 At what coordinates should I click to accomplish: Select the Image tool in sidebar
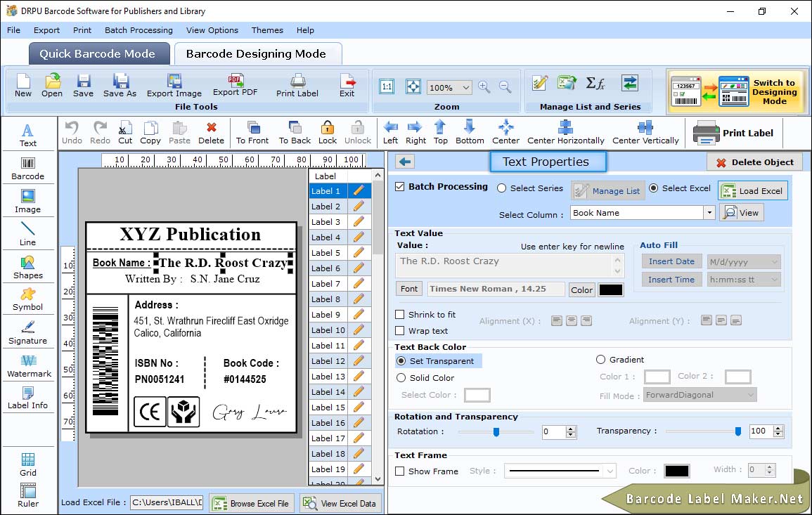pos(28,202)
